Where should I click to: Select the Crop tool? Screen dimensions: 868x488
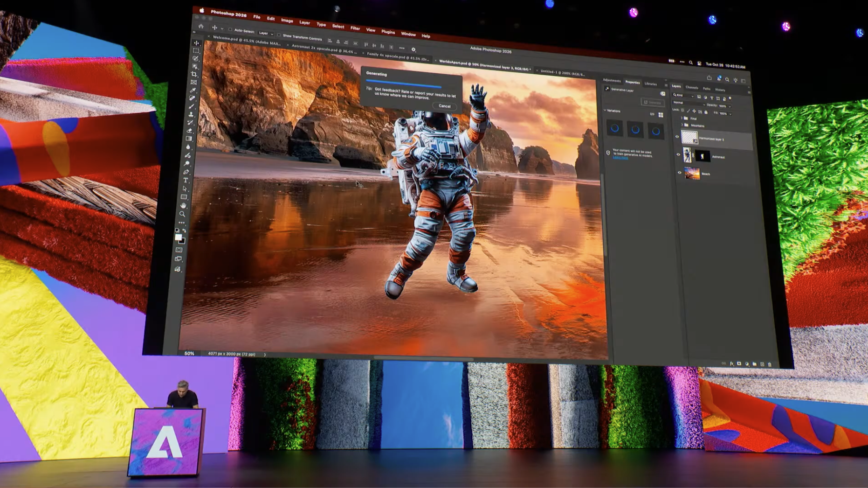click(194, 74)
